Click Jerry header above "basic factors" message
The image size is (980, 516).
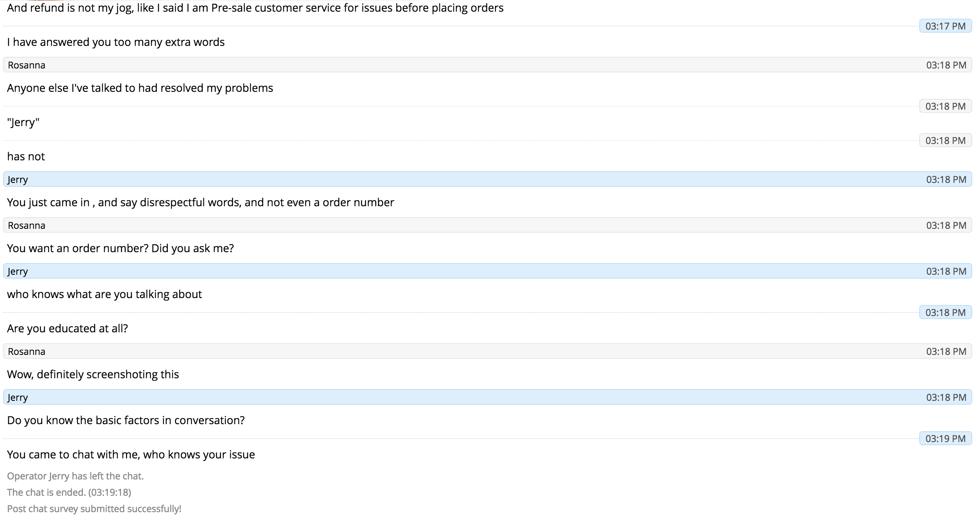(18, 397)
